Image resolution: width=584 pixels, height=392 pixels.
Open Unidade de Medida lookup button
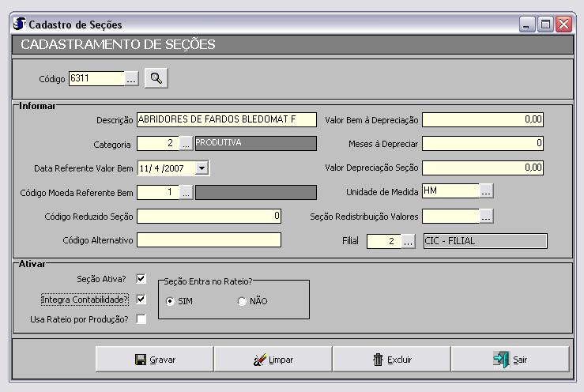click(x=487, y=191)
